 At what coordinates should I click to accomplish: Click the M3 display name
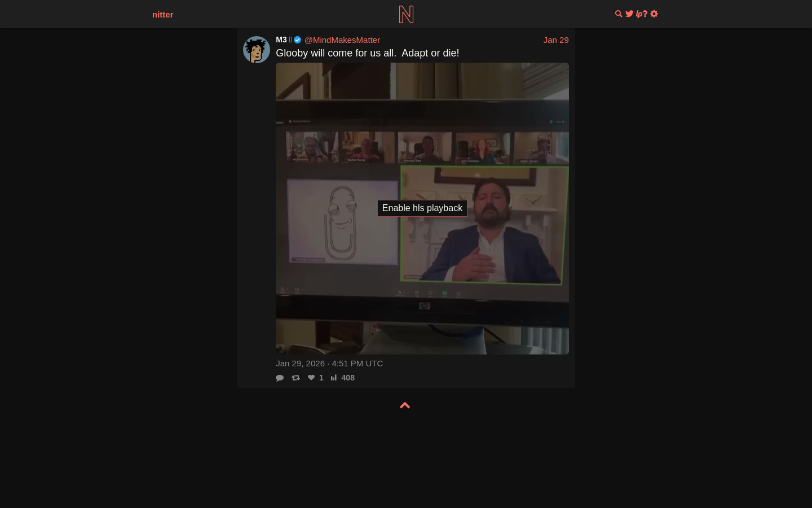[281, 40]
